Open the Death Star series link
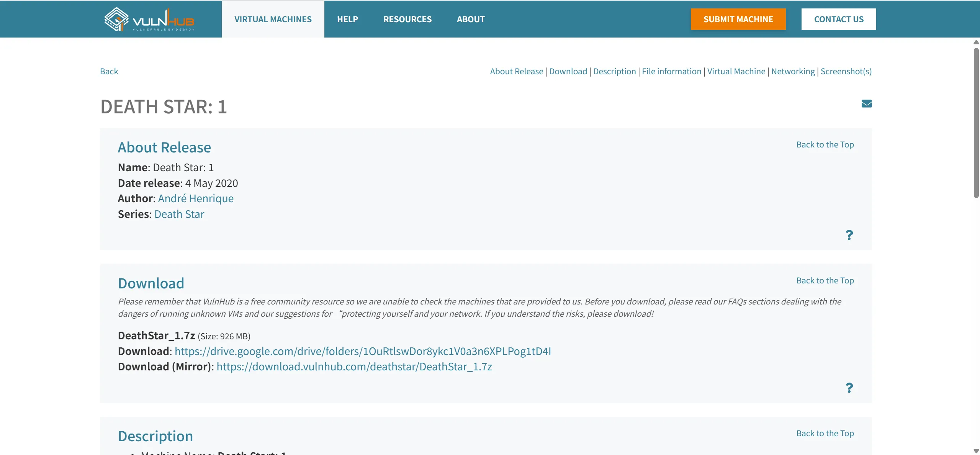980x455 pixels. coord(179,214)
